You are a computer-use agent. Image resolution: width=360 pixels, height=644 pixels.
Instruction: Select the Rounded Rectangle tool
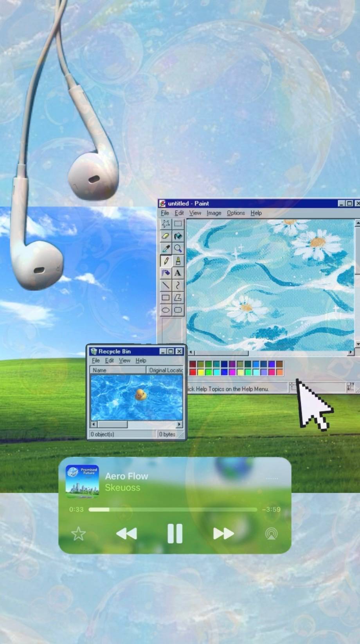click(x=178, y=310)
